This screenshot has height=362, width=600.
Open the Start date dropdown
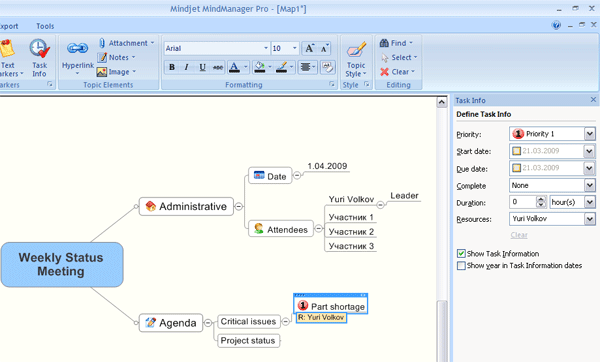click(590, 151)
